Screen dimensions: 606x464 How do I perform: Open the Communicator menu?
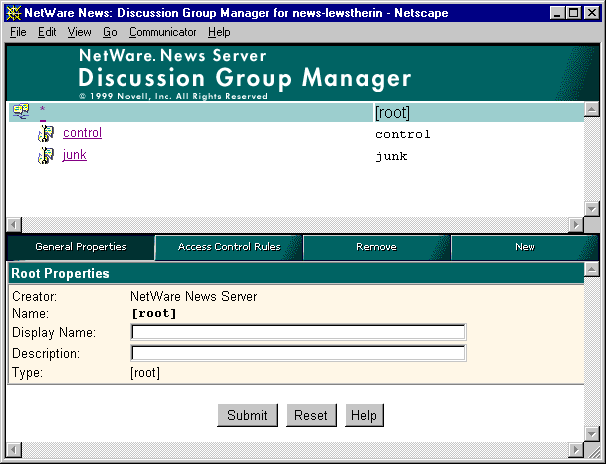point(162,32)
